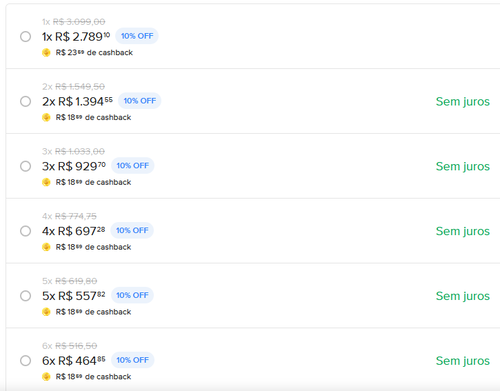Select the 5x R$ 557 installment option
Viewport: 500px width, 391px height.
click(25, 296)
